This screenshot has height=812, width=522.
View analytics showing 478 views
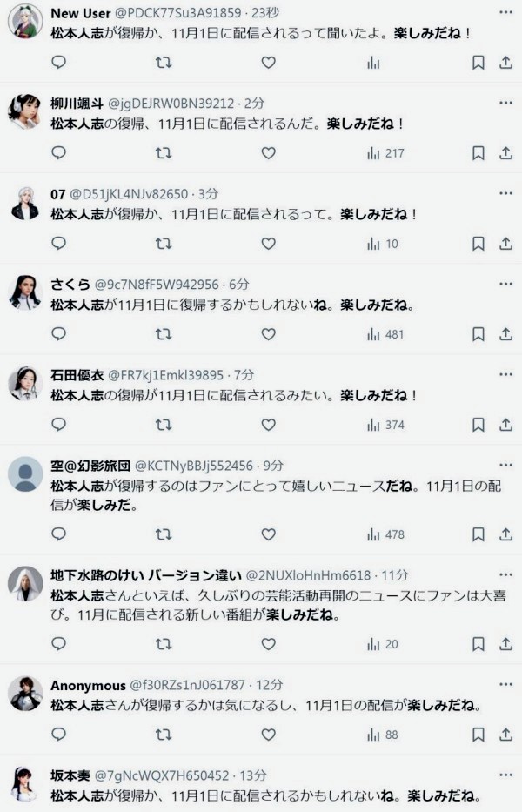point(386,534)
